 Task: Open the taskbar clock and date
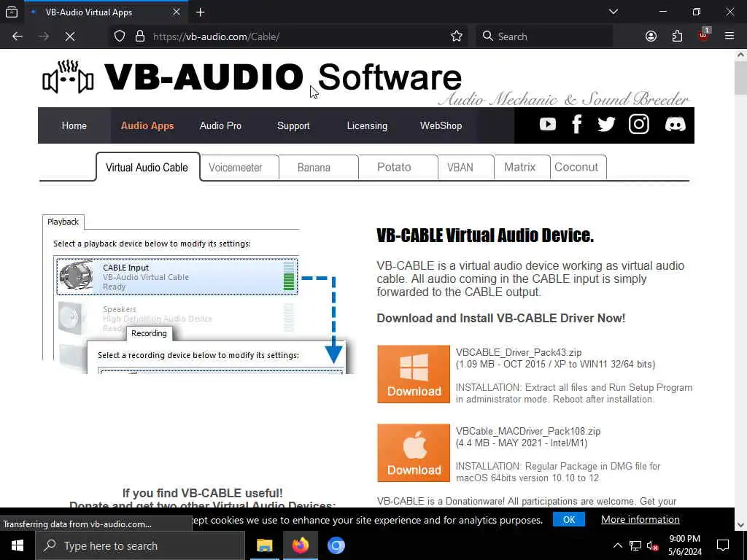[x=684, y=545]
